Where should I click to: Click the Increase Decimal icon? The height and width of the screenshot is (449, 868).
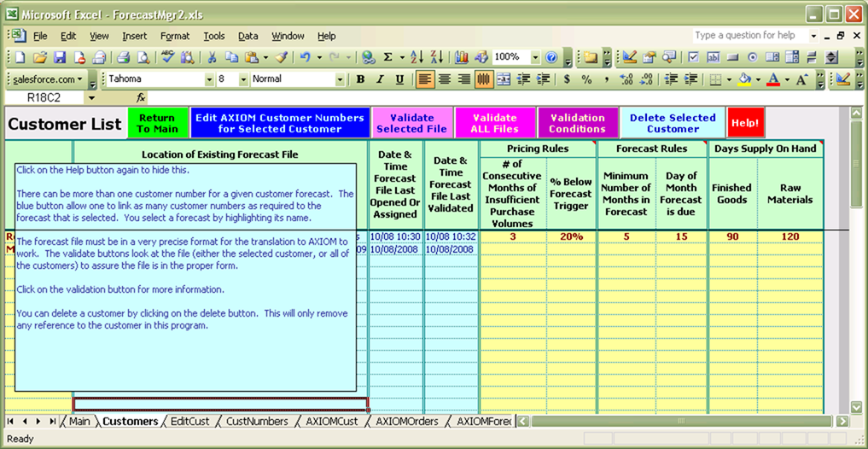[x=626, y=79]
